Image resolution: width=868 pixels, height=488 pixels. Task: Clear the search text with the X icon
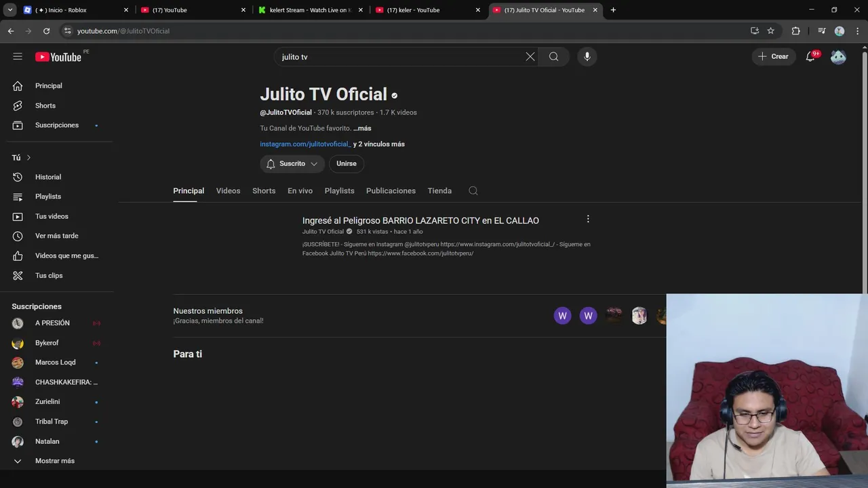[530, 57]
